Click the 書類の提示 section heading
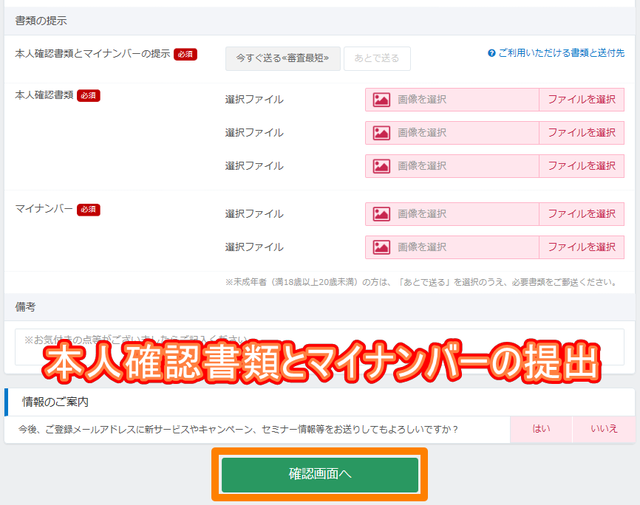This screenshot has height=505, width=640. pyautogui.click(x=41, y=21)
